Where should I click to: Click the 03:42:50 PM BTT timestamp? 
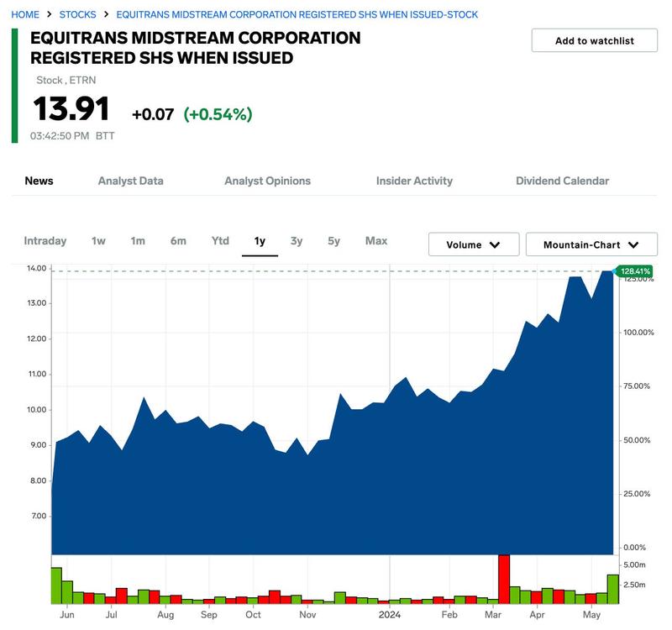pos(72,136)
